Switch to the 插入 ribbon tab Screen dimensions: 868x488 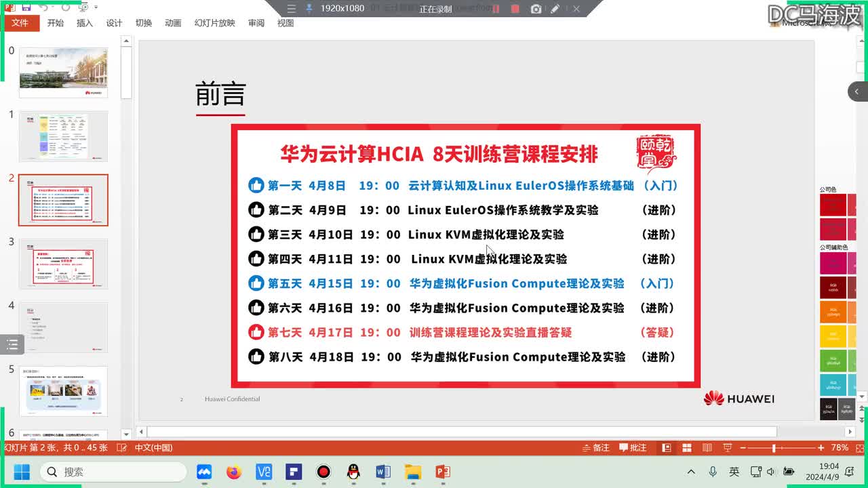(x=85, y=23)
